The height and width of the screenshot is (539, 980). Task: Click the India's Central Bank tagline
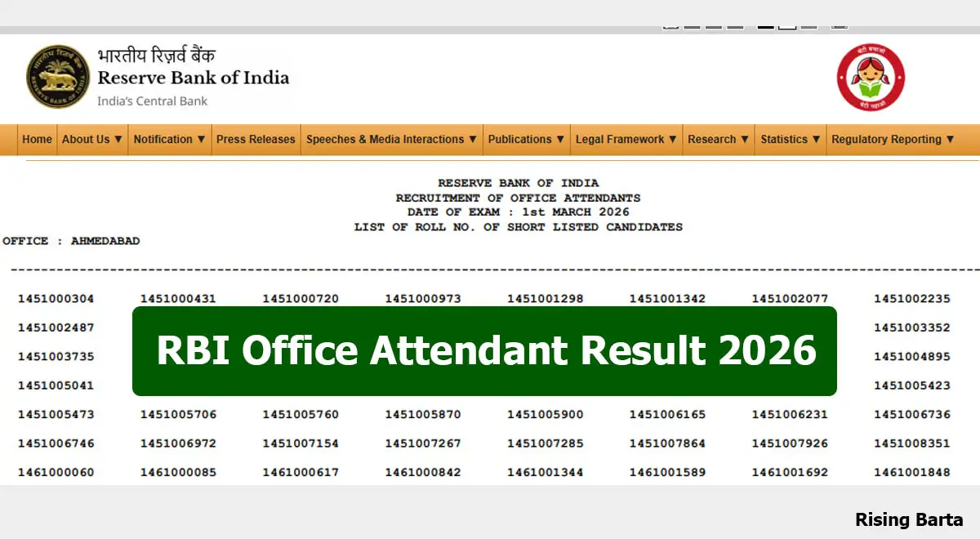tap(152, 101)
